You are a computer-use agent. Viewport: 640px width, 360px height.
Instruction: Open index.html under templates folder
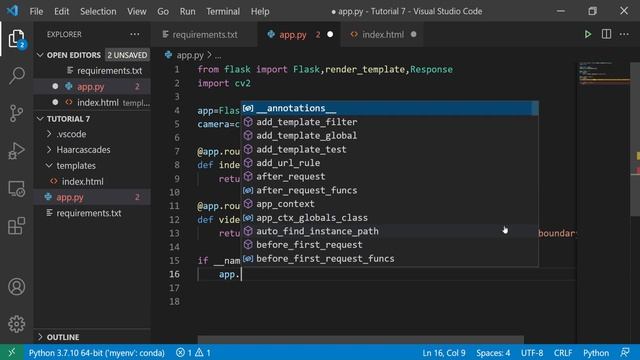click(92, 182)
